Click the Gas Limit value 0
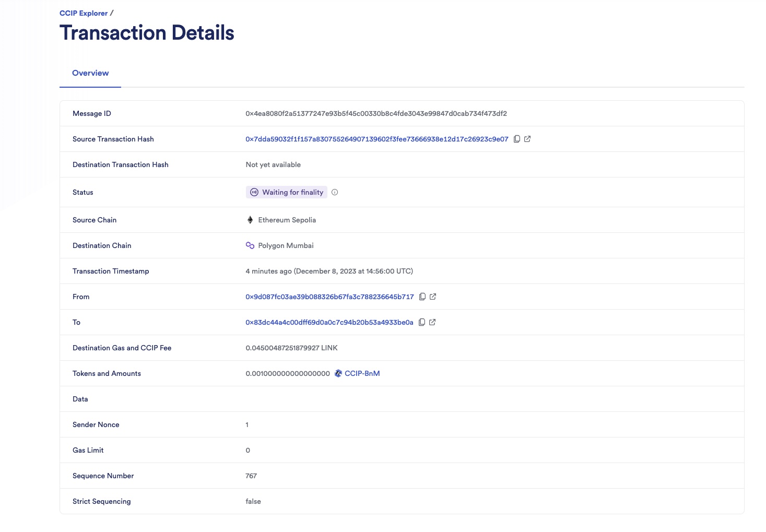Image resolution: width=766 pixels, height=532 pixels. coord(248,450)
